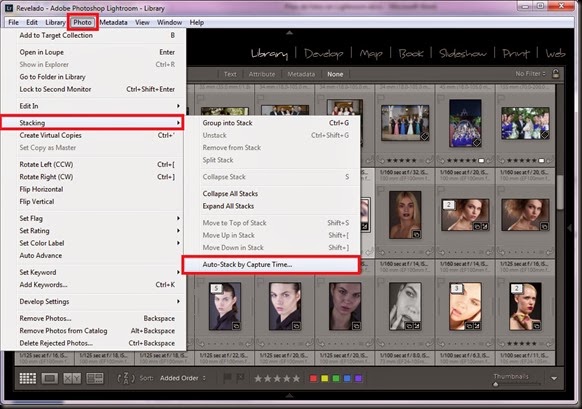Open the Metadata menu
582x409 pixels.
point(114,22)
